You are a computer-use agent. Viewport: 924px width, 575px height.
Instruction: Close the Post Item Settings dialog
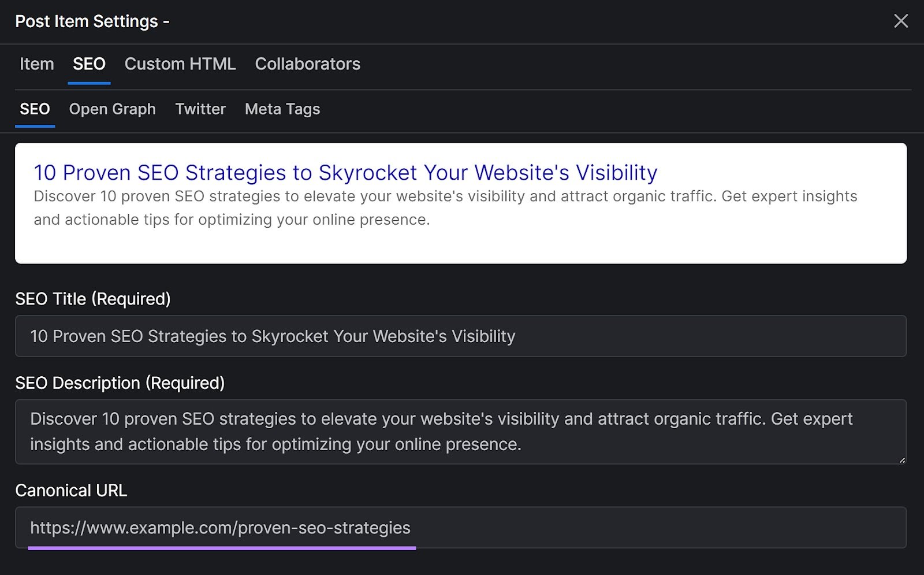click(x=901, y=21)
